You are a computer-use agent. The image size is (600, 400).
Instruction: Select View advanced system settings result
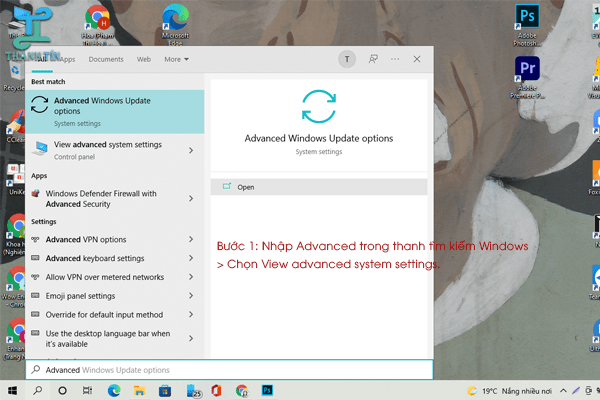(107, 149)
